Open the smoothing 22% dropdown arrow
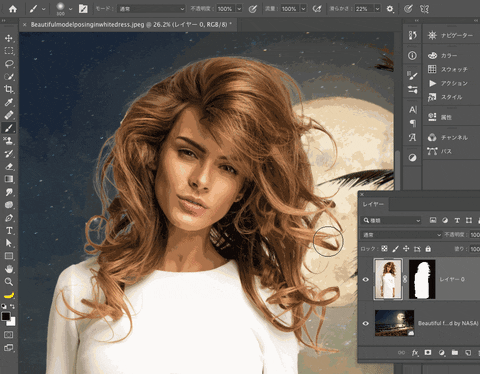Image resolution: width=480 pixels, height=374 pixels. click(x=377, y=9)
